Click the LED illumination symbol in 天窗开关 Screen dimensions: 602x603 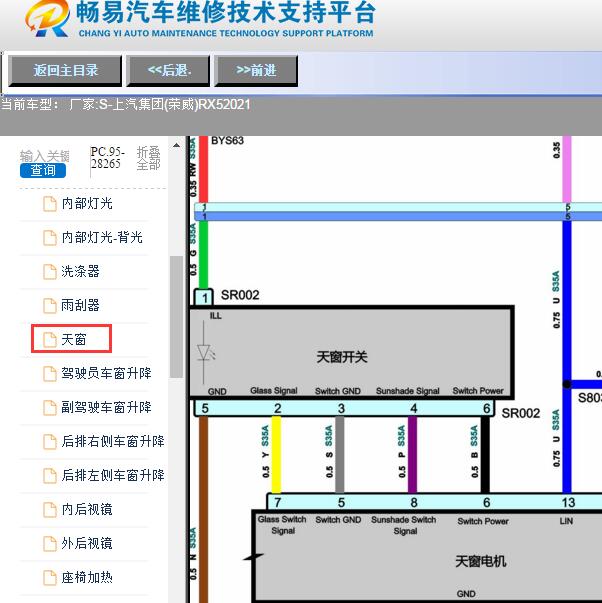coord(206,353)
